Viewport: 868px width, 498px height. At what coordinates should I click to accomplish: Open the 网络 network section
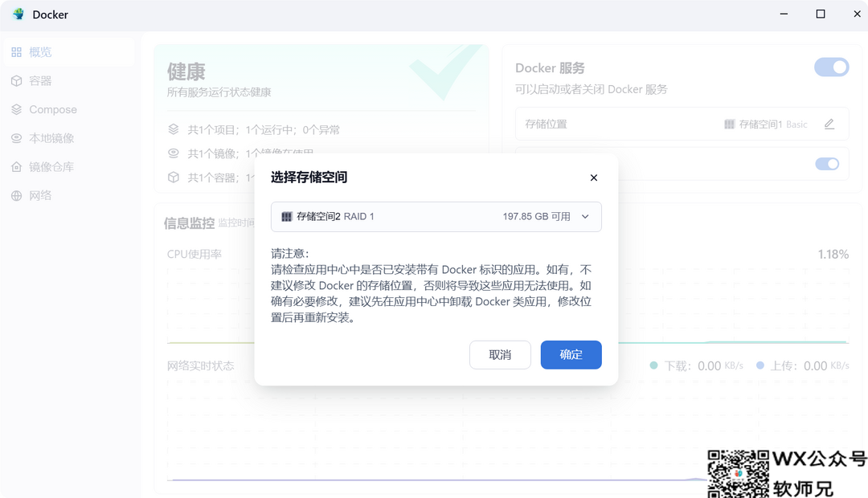[68, 195]
